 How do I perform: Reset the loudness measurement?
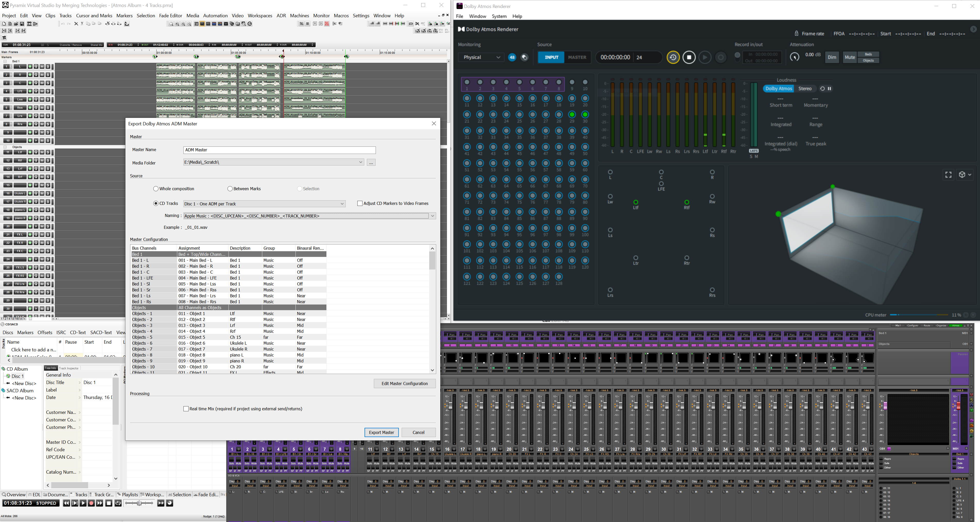822,89
